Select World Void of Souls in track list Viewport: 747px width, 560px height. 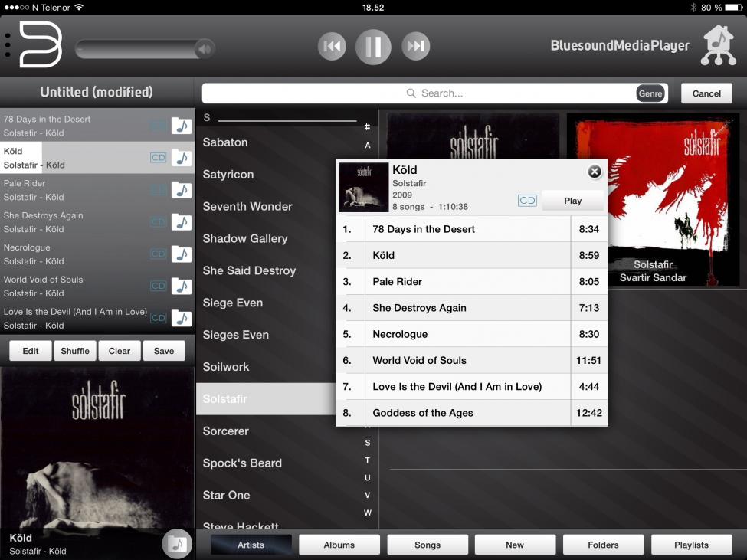point(472,360)
